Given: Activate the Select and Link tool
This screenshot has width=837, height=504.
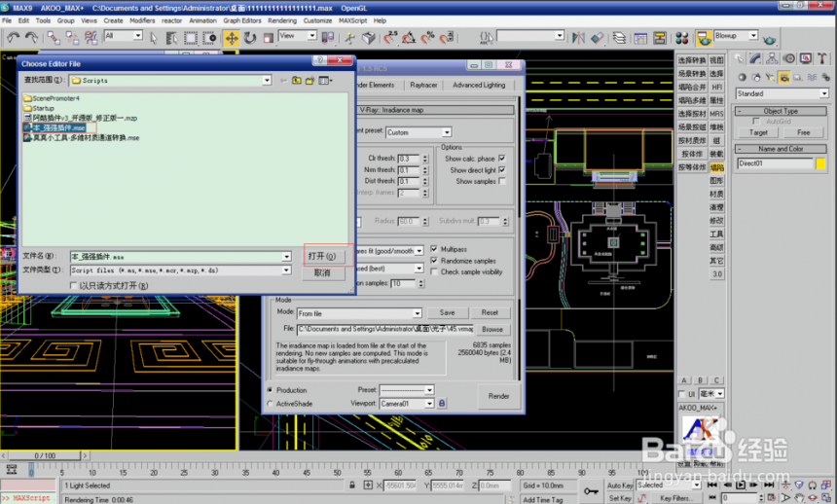Looking at the screenshot, I should [x=54, y=37].
